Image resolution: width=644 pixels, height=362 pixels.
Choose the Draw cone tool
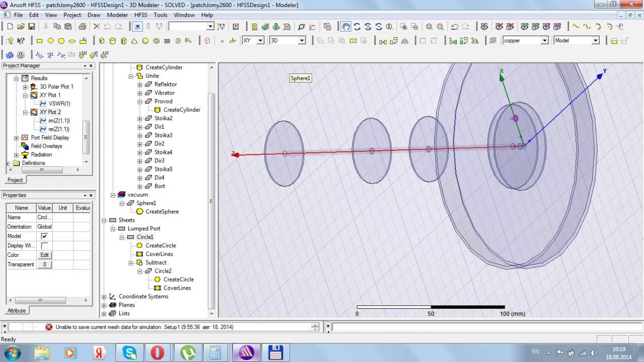click(x=134, y=41)
